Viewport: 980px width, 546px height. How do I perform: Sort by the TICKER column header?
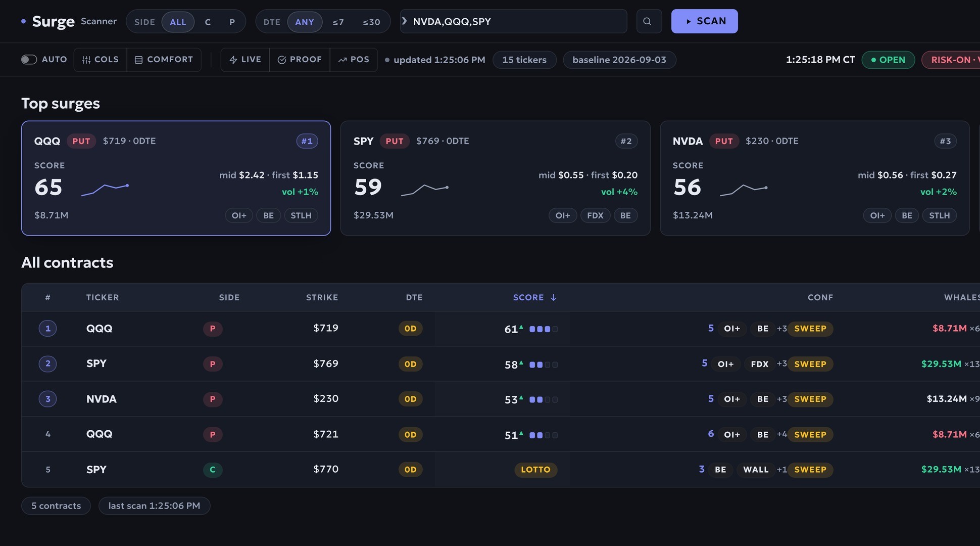coord(103,297)
